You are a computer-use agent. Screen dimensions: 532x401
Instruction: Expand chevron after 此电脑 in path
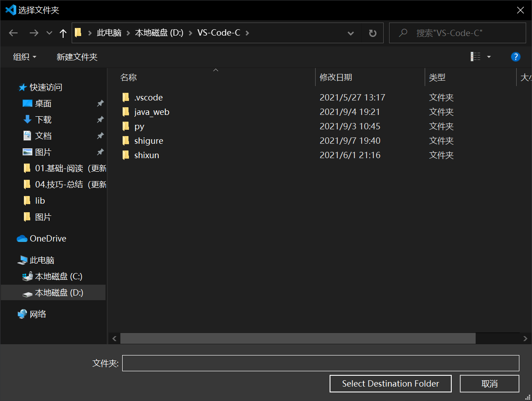coord(128,33)
